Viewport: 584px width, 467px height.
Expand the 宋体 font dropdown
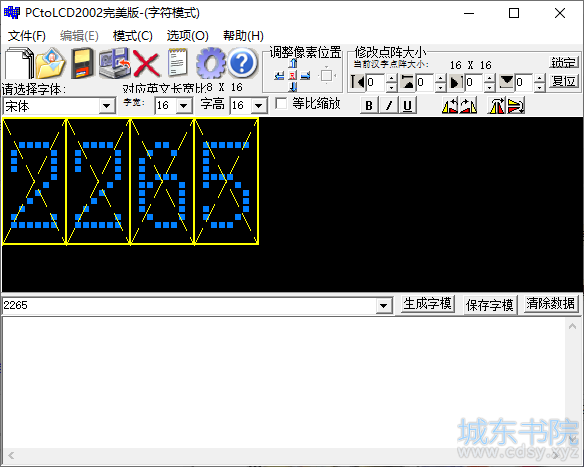pyautogui.click(x=107, y=106)
